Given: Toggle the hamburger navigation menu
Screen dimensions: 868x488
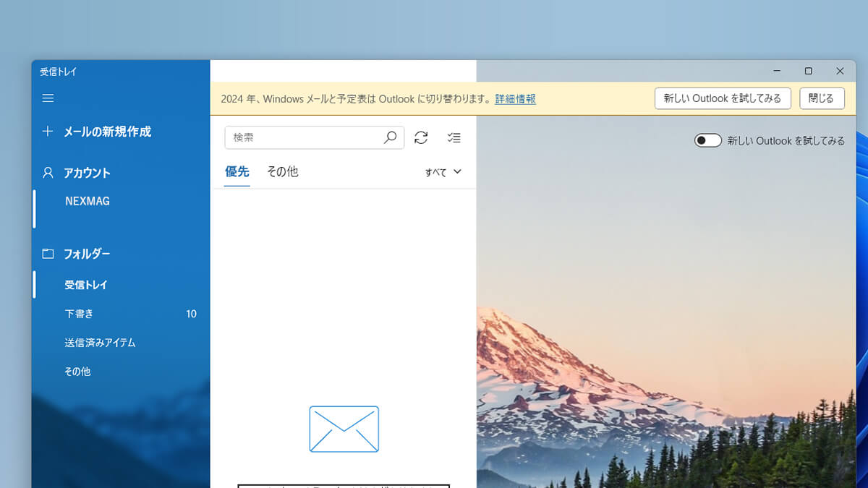Looking at the screenshot, I should (x=48, y=98).
